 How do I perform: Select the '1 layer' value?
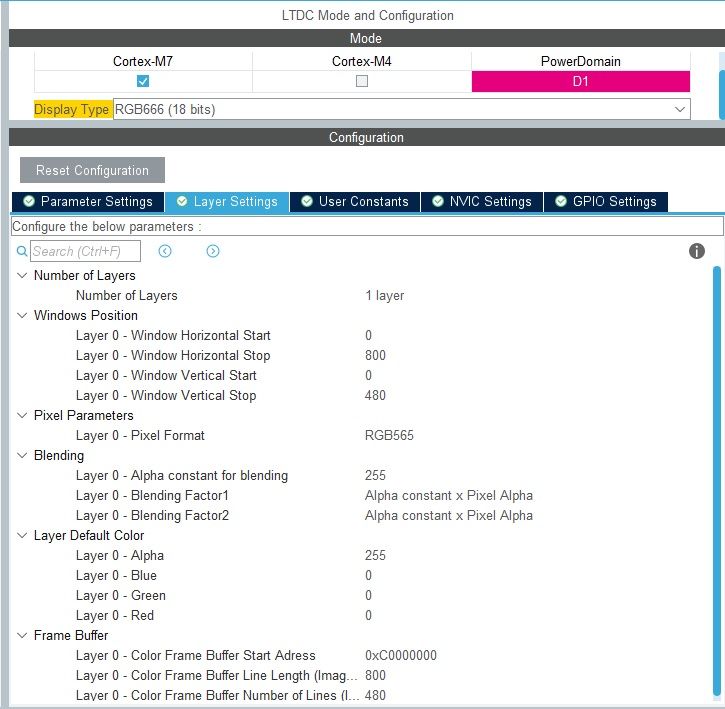click(385, 296)
